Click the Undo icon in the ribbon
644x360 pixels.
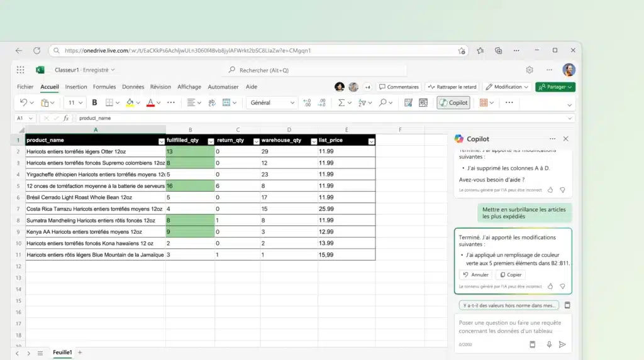23,102
